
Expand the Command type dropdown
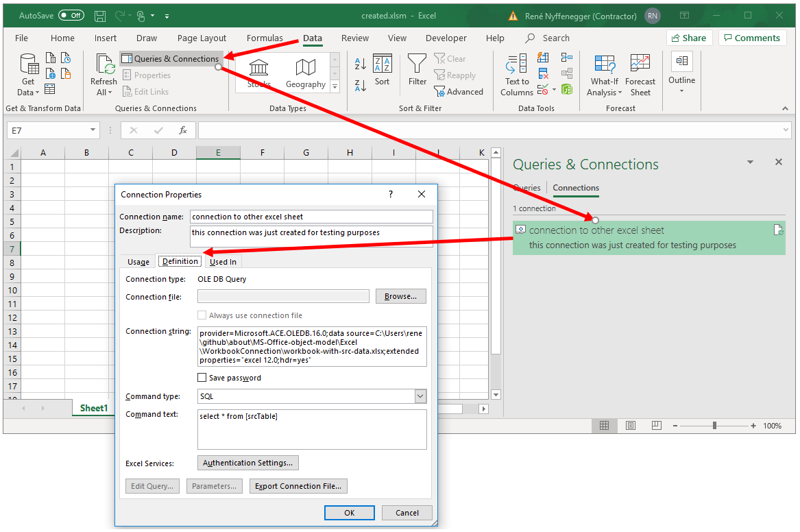420,396
